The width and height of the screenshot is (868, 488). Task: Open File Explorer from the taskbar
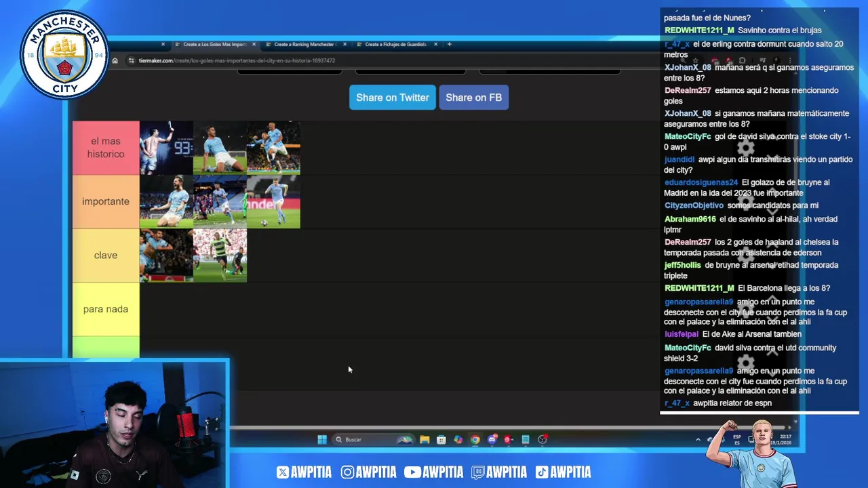(425, 439)
